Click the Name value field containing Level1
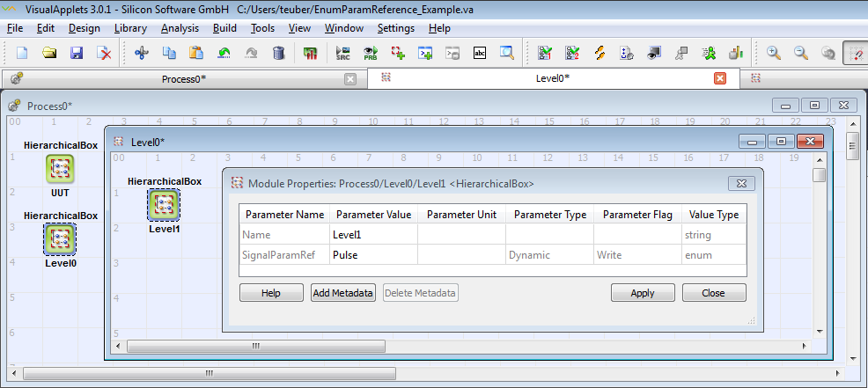The height and width of the screenshot is (388, 868). point(372,235)
